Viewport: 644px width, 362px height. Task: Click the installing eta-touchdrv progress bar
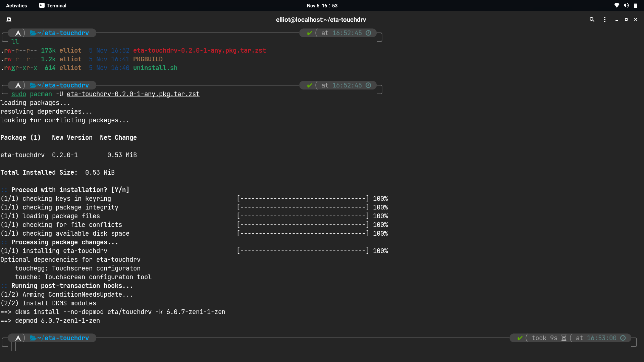coord(303,251)
